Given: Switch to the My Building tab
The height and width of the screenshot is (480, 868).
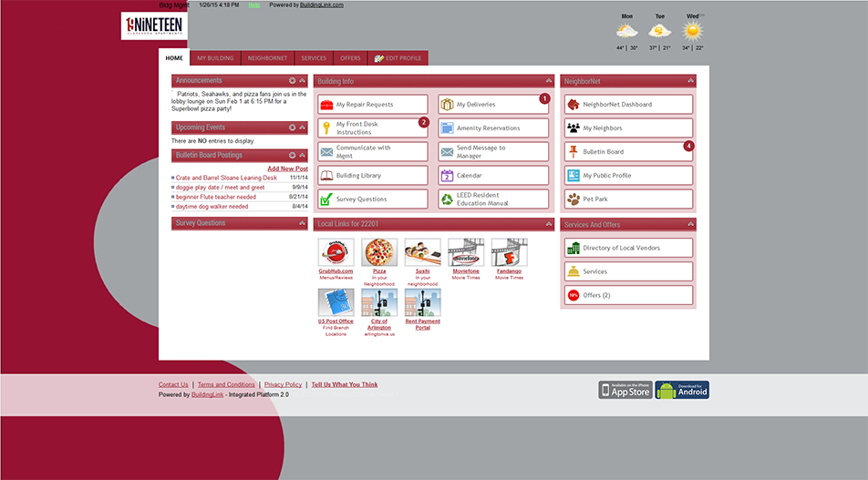Looking at the screenshot, I should point(215,58).
